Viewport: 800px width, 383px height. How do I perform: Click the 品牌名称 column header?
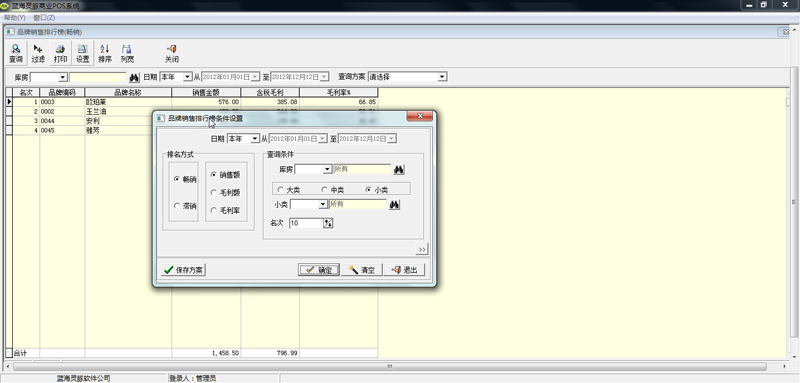[x=128, y=92]
